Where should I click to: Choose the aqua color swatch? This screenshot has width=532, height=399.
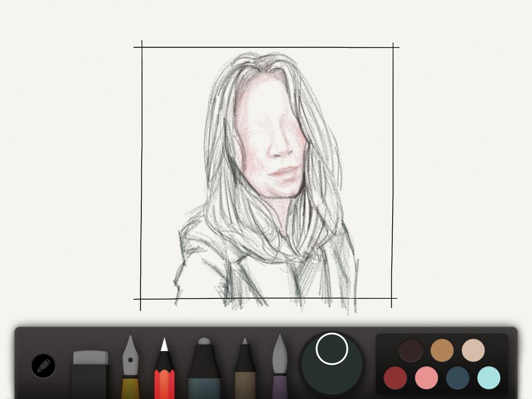pos(488,377)
